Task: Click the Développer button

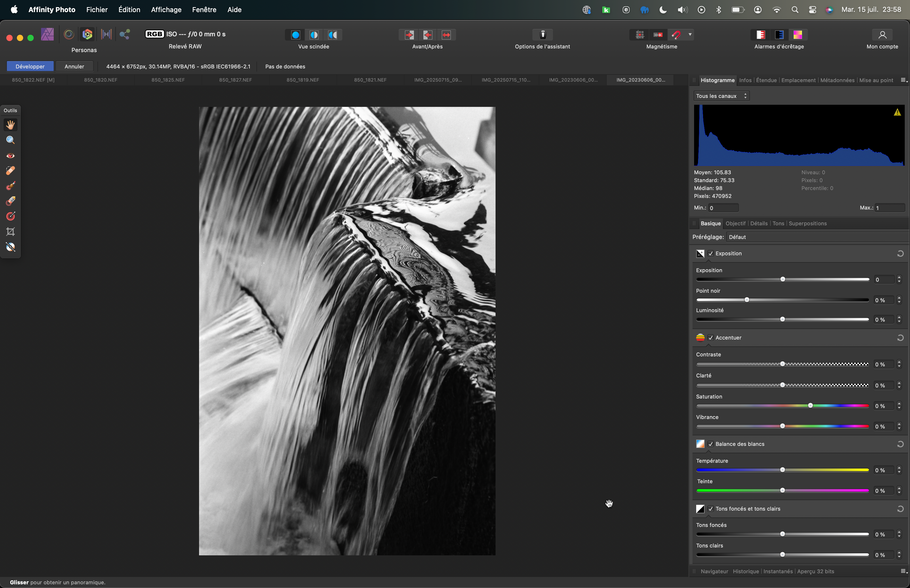Action: [30, 66]
